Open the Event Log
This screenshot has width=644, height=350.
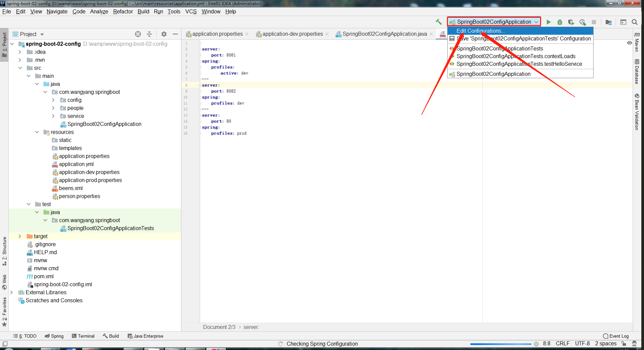click(616, 336)
